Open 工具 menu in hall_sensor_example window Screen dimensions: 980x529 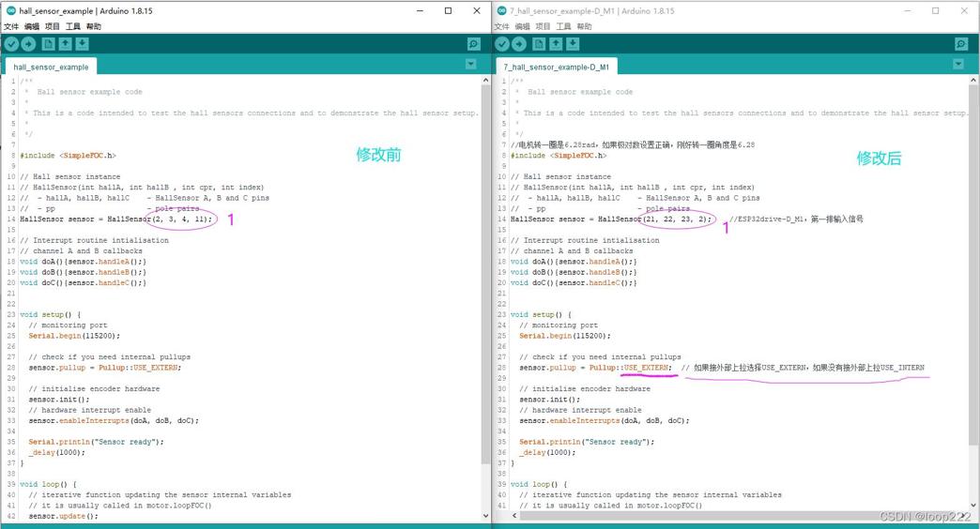click(73, 26)
